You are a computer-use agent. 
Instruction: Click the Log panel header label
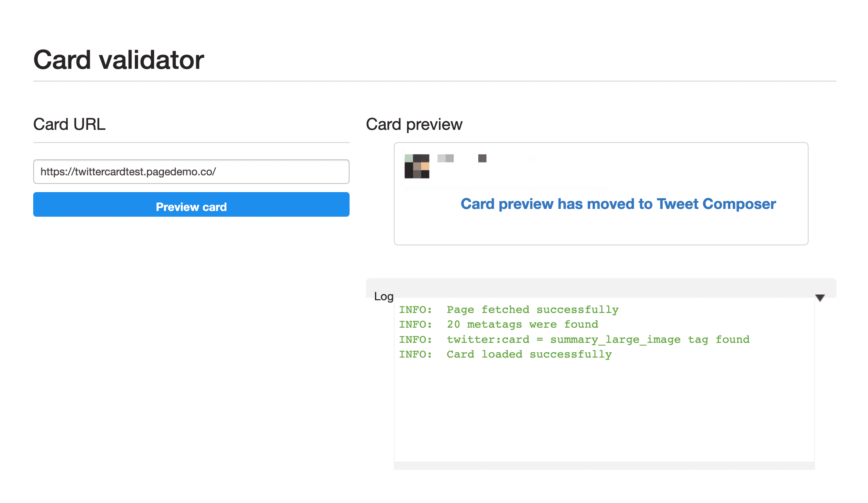point(384,296)
